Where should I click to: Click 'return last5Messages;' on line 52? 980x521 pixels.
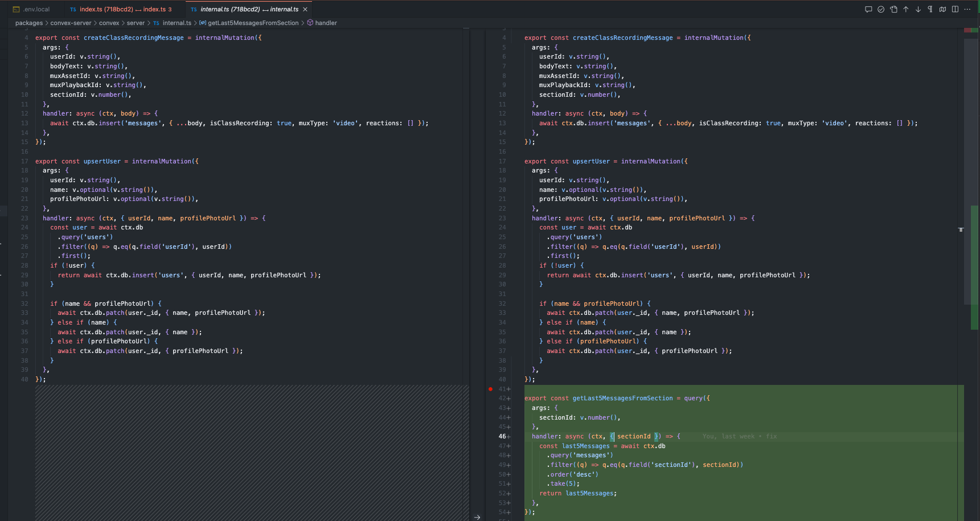578,493
